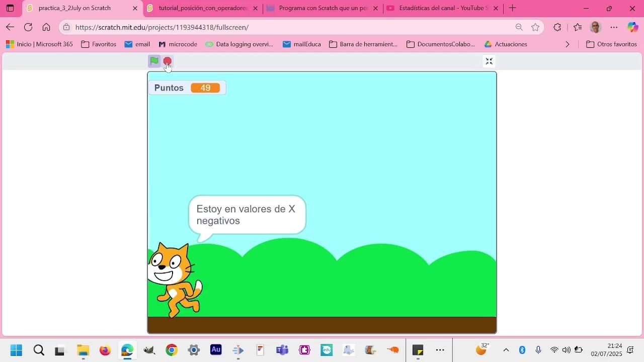This screenshot has height=362, width=644.
Task: Open the Windows Start menu
Action: tap(16, 350)
